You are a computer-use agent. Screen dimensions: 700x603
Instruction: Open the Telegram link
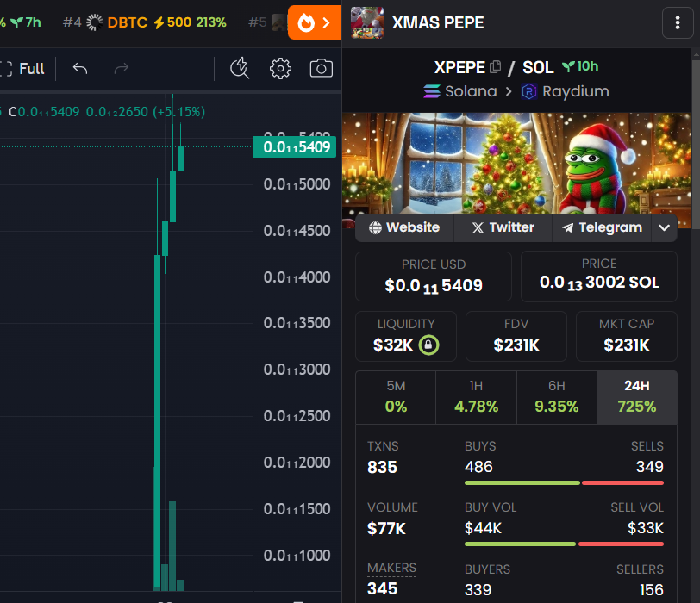[602, 227]
